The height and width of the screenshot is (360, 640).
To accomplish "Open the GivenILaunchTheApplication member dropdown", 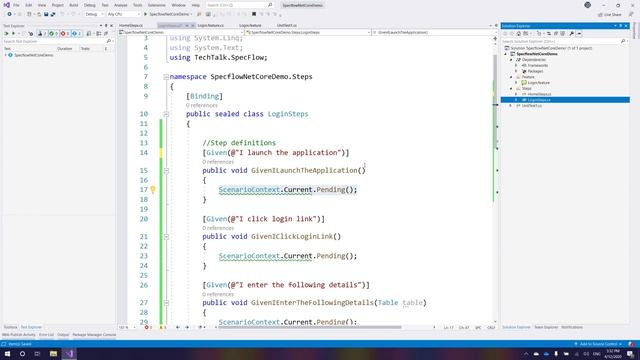I will pos(433,32).
